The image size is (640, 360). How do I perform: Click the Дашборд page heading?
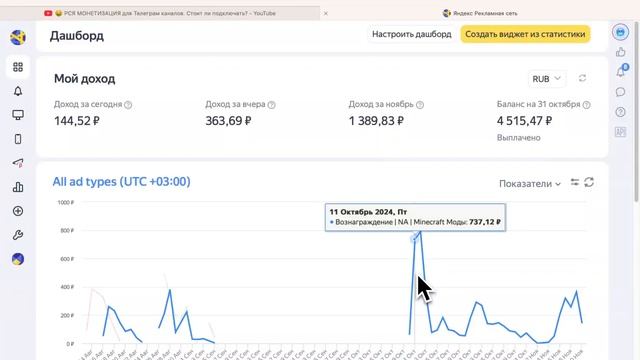[x=77, y=36]
